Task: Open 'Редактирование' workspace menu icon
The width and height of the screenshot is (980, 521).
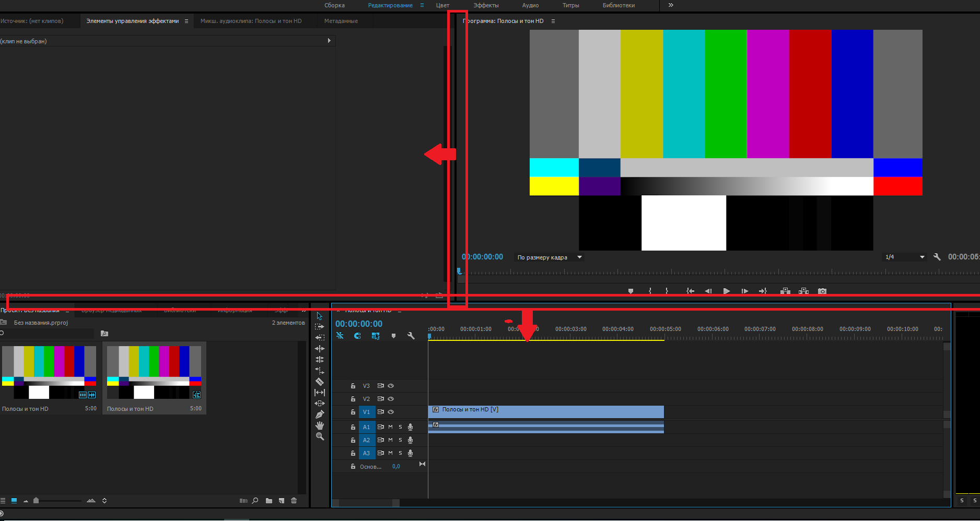Action: (x=422, y=5)
